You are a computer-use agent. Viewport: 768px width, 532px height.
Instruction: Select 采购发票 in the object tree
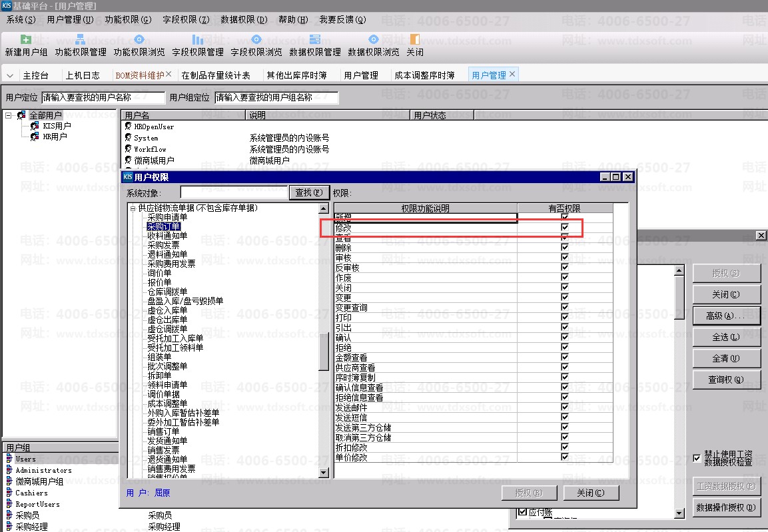163,245
